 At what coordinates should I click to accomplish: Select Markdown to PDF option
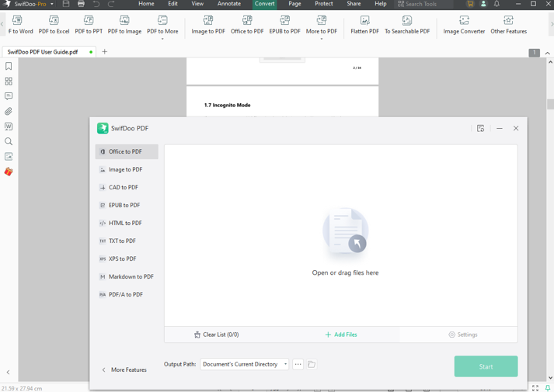tap(127, 276)
